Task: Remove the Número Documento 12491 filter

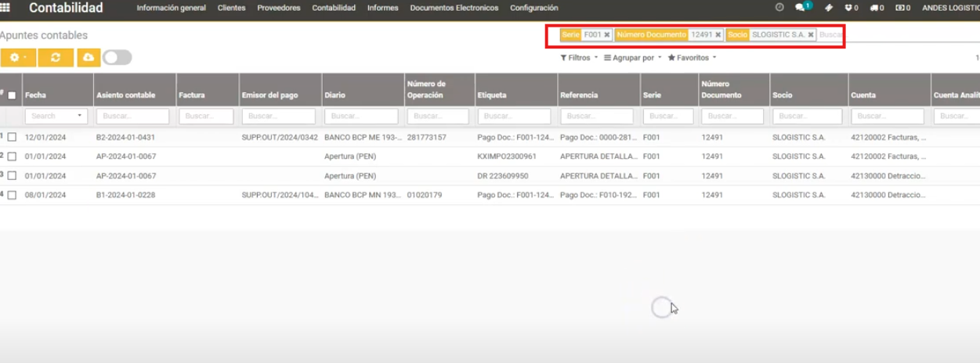Action: (718, 35)
